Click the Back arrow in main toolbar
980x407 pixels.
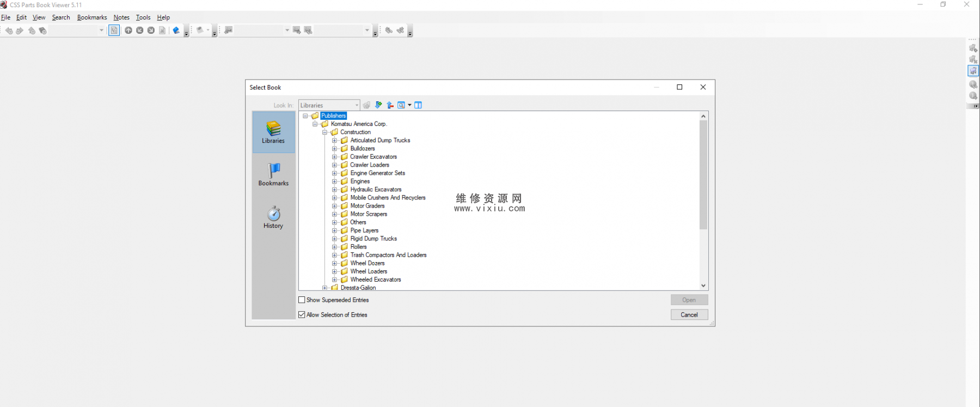click(x=9, y=31)
